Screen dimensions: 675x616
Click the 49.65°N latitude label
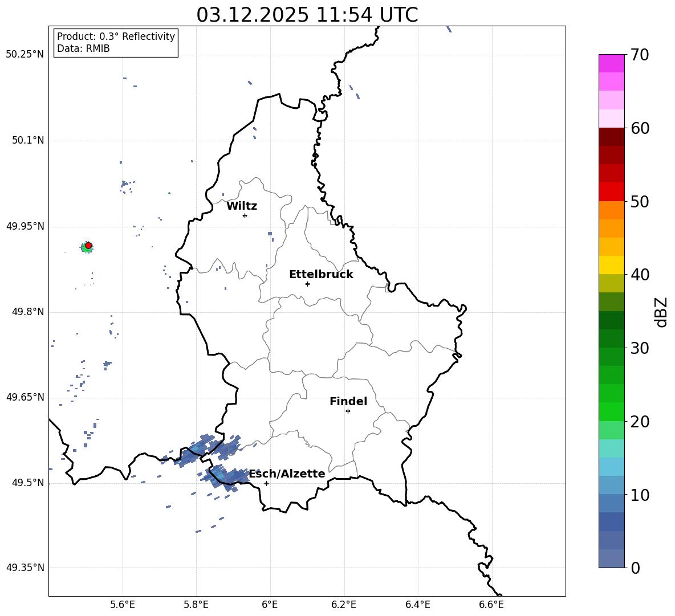point(25,397)
